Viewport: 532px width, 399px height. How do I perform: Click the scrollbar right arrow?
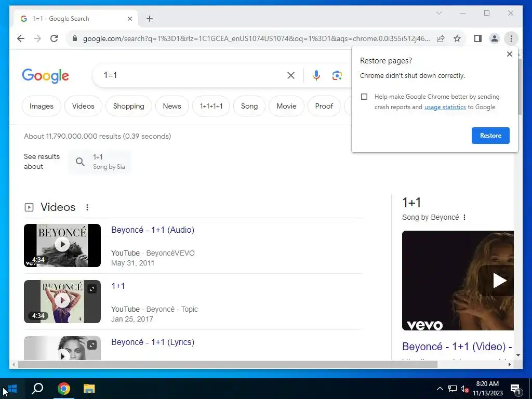pos(509,364)
